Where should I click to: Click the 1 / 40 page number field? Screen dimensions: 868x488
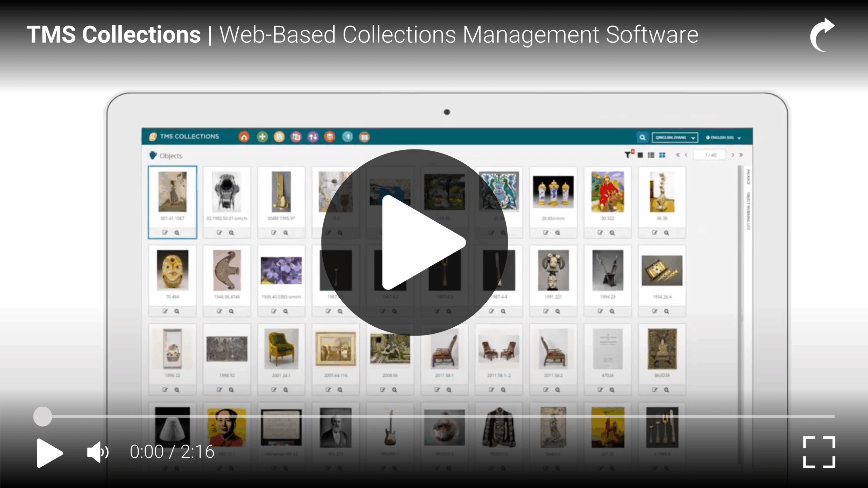click(710, 155)
